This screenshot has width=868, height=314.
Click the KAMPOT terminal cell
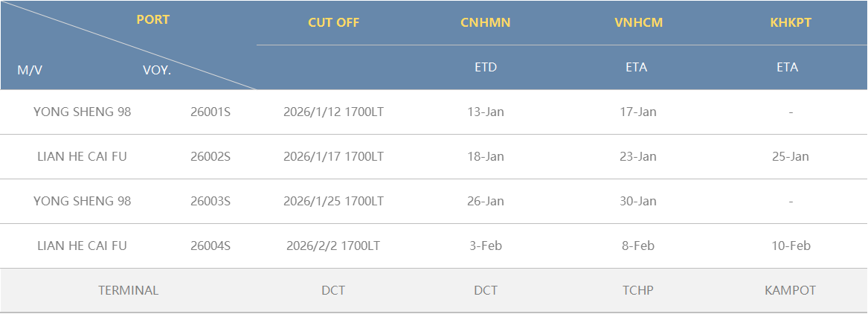[790, 290]
